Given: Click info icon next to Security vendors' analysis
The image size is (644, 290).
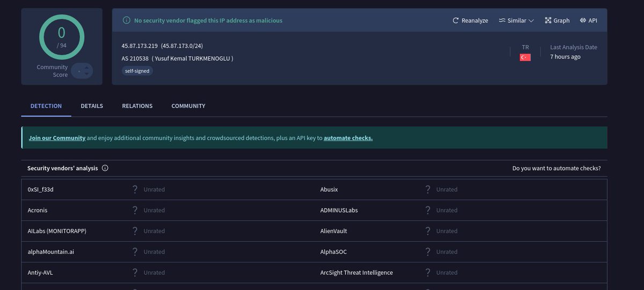Looking at the screenshot, I should coord(105,168).
